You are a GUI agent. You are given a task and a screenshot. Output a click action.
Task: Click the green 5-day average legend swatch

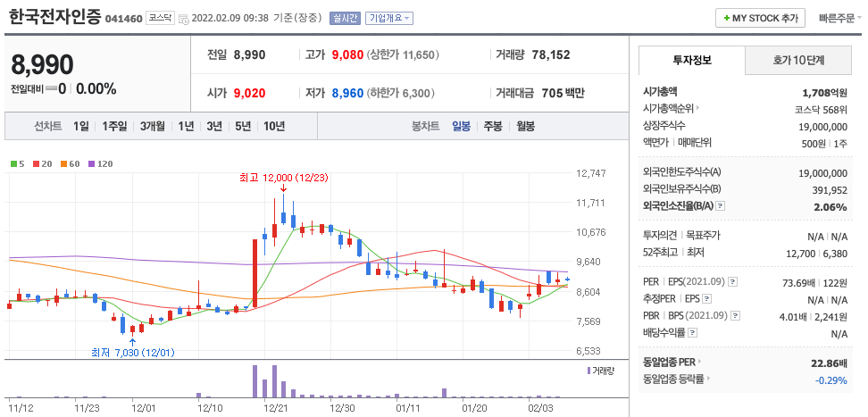click(13, 164)
